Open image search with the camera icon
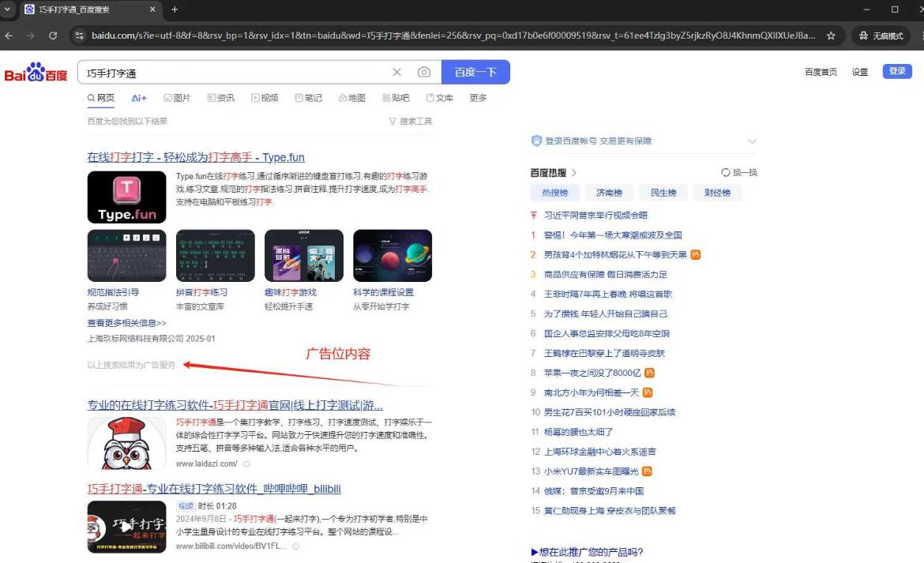Image resolution: width=924 pixels, height=563 pixels. pyautogui.click(x=423, y=72)
